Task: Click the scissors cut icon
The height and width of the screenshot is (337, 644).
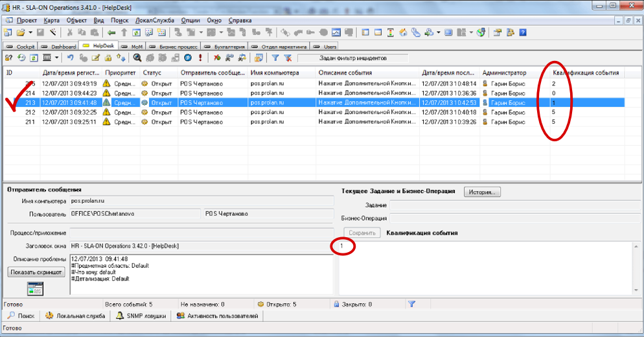Action: (x=70, y=32)
